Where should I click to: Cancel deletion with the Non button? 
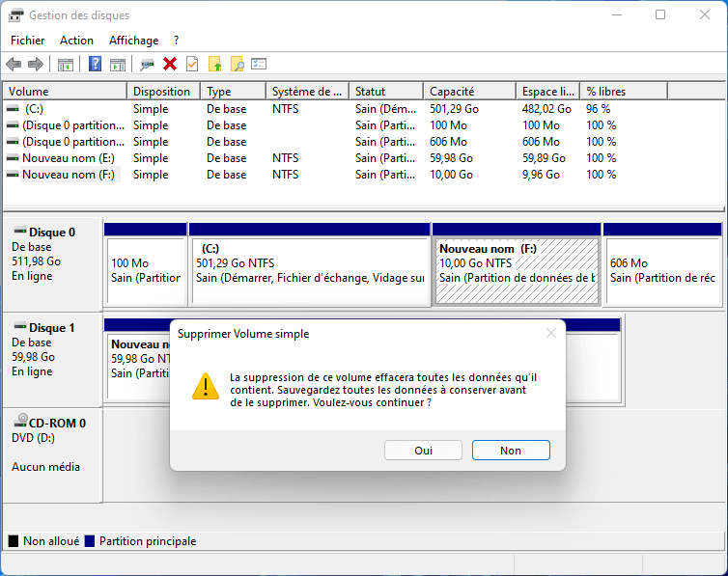point(511,451)
